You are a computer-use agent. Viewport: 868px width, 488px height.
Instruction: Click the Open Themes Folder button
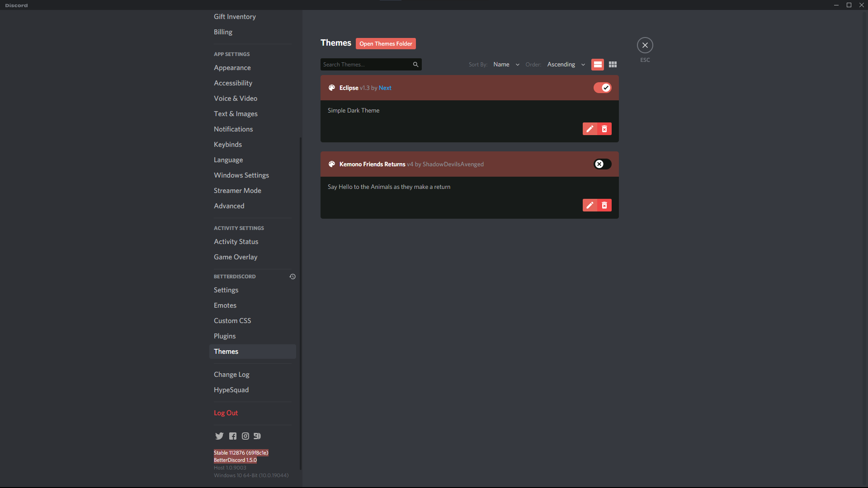tap(386, 43)
